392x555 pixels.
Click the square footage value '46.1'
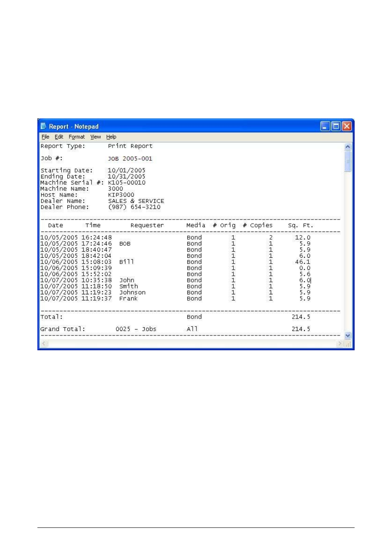pos(303,262)
